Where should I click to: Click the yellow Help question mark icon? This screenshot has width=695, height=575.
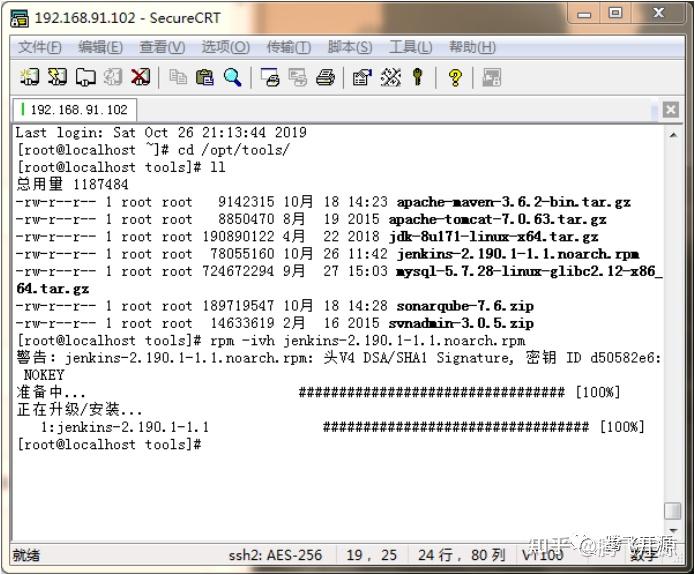coord(455,77)
